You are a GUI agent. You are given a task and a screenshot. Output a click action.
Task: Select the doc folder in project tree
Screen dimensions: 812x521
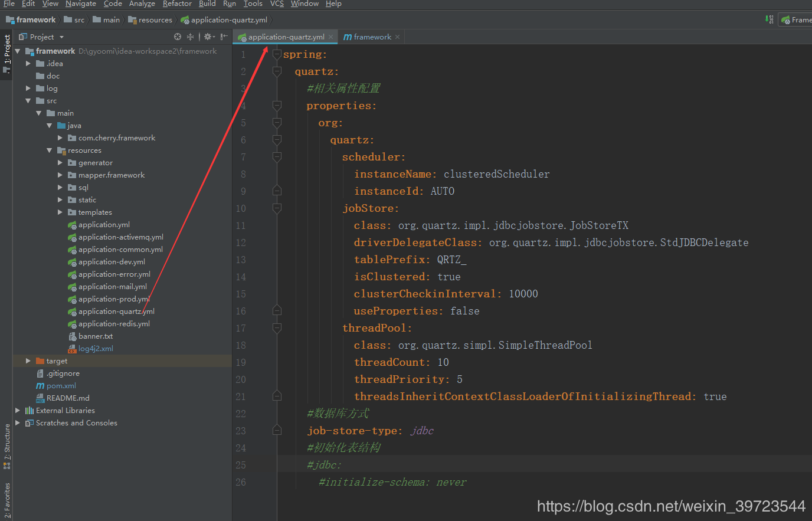click(x=47, y=76)
